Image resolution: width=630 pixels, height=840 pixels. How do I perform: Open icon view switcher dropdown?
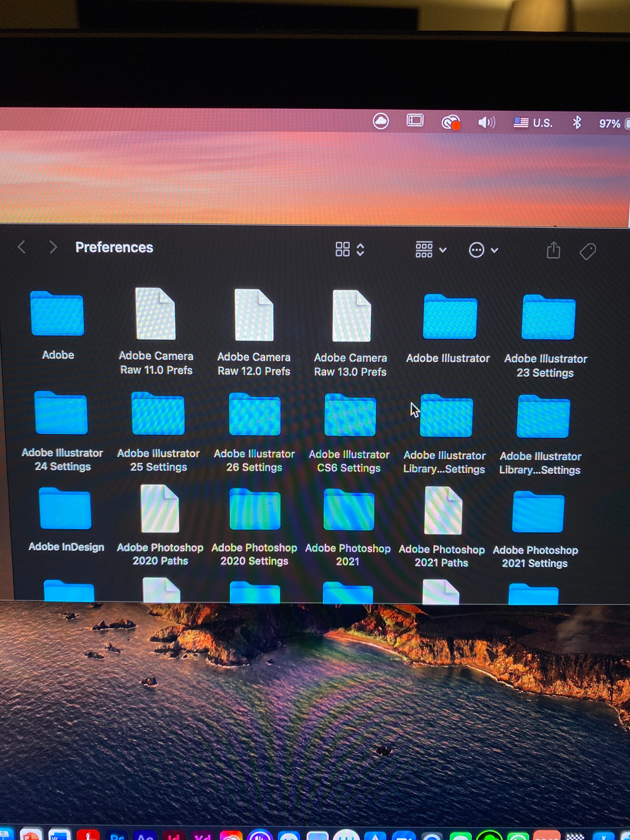tap(350, 250)
